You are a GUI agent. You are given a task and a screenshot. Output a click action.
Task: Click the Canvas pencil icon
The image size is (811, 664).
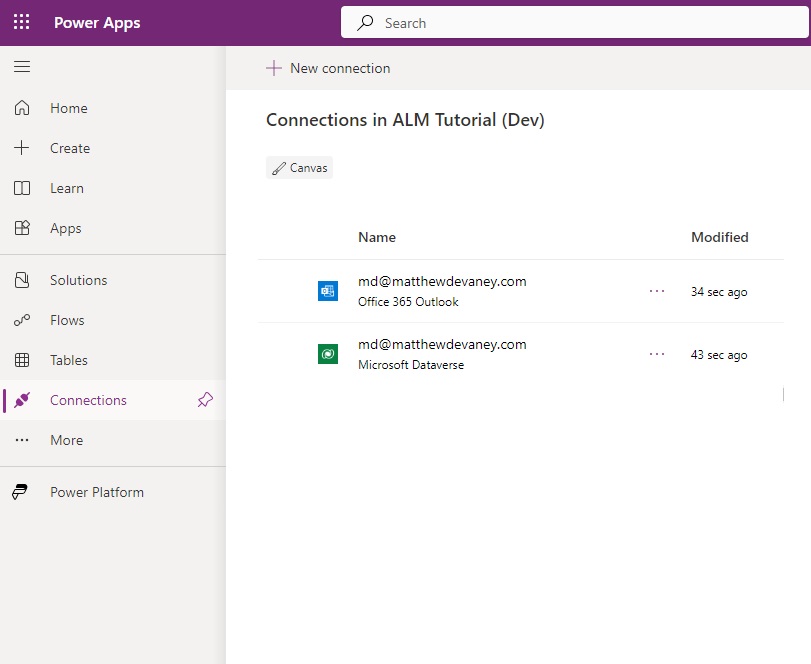[279, 168]
